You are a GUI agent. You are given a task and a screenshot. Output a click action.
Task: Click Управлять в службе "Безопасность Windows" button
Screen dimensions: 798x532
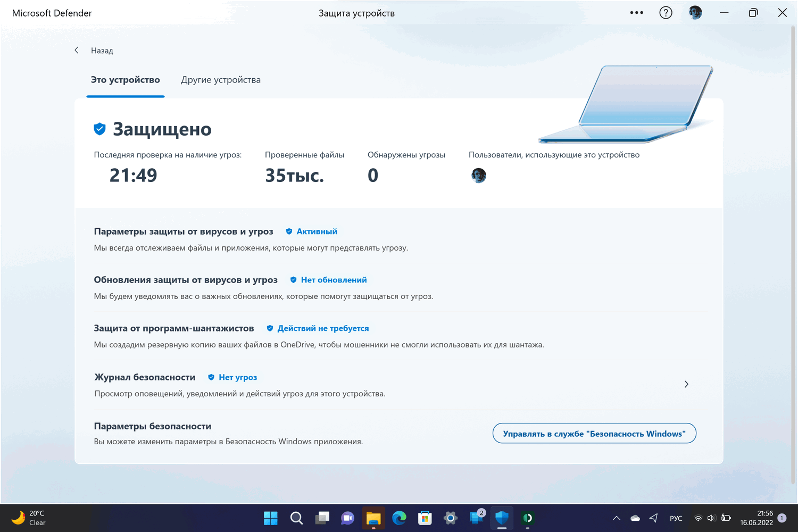coord(594,434)
